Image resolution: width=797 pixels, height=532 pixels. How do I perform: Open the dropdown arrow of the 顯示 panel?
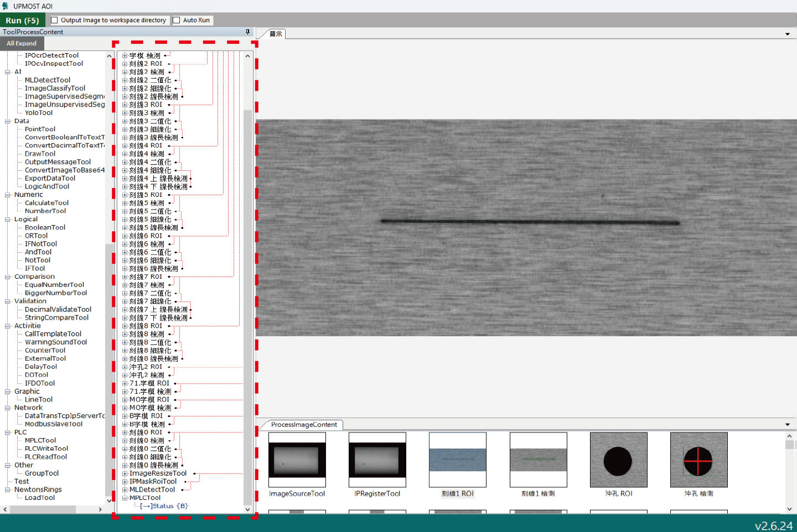pos(788,34)
